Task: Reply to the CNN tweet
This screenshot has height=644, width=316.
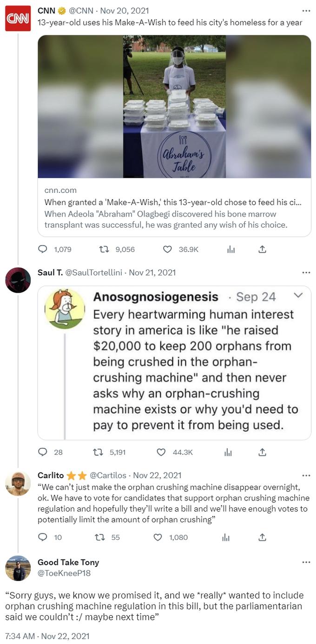Action: coord(43,250)
